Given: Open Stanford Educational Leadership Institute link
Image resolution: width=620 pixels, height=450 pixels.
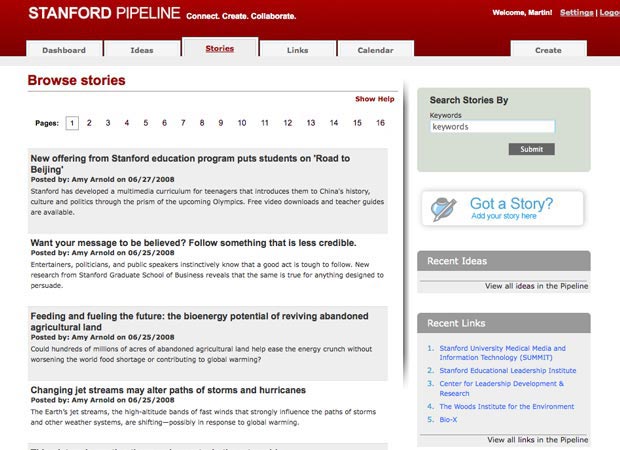Looking at the screenshot, I should (x=508, y=371).
